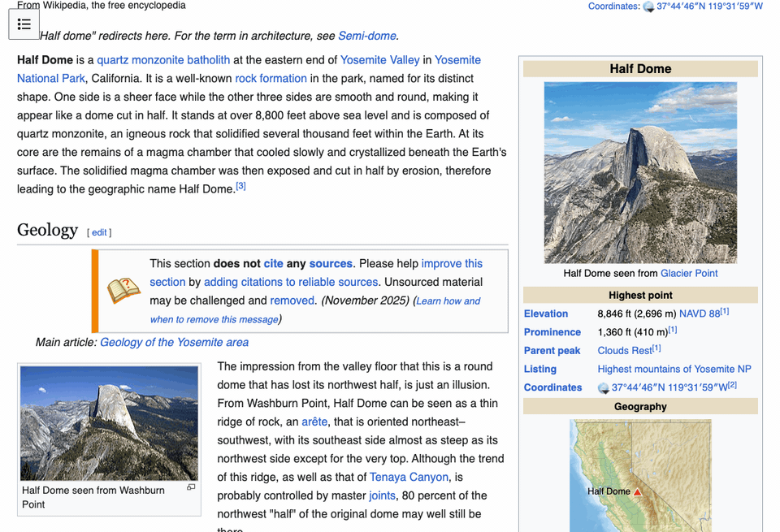
Task: Click the Highest mountains of Yosemite NP listing
Action: (x=674, y=369)
